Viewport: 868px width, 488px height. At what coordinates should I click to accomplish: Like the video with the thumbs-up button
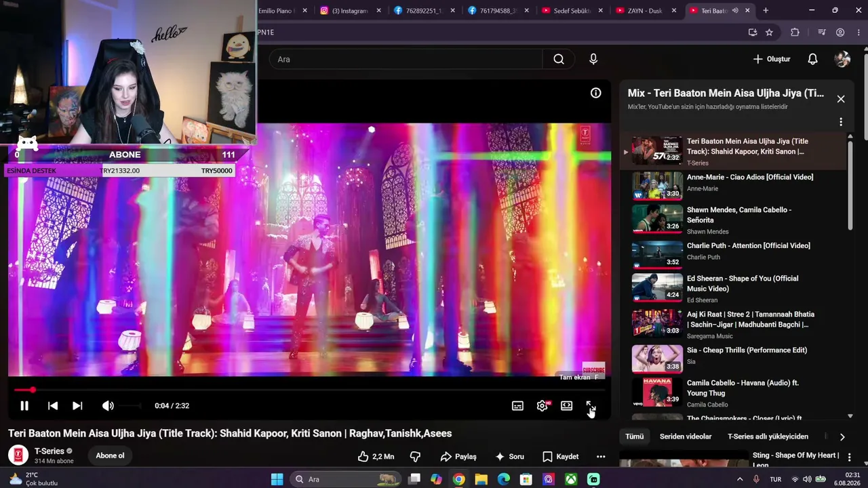pyautogui.click(x=376, y=457)
